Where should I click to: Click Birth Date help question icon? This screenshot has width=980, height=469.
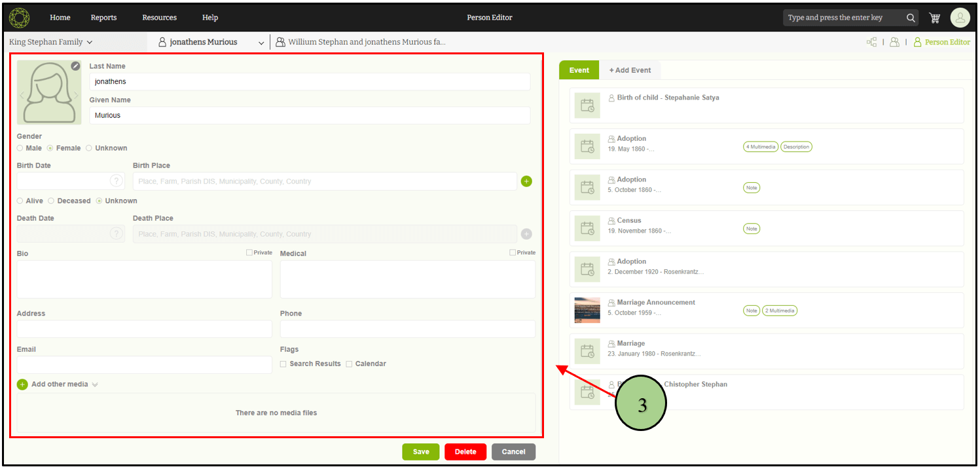(117, 181)
